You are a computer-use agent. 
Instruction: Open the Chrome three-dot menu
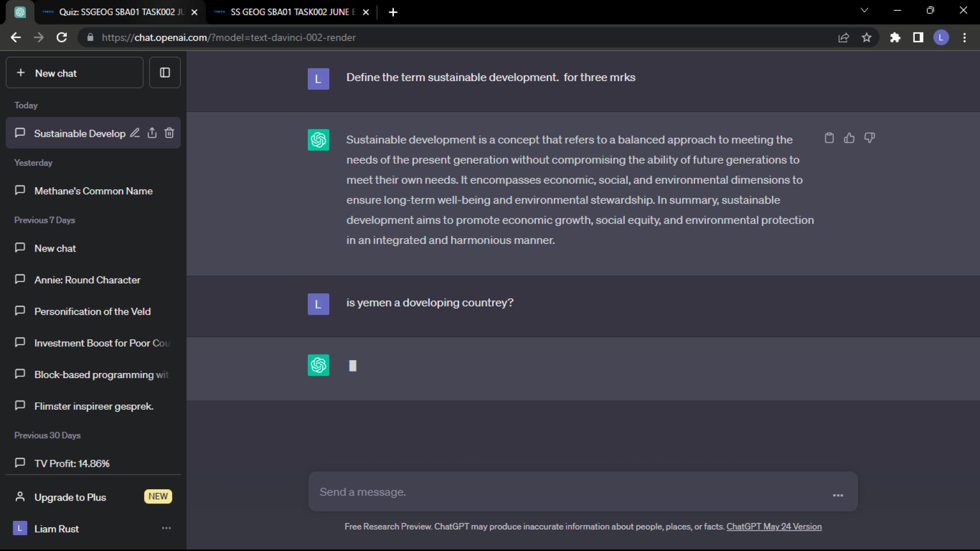coord(965,37)
